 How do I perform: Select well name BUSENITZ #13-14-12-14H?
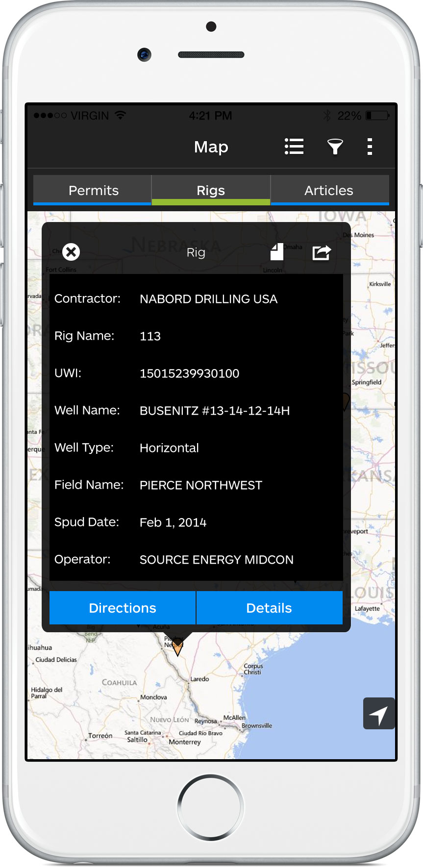point(215,411)
